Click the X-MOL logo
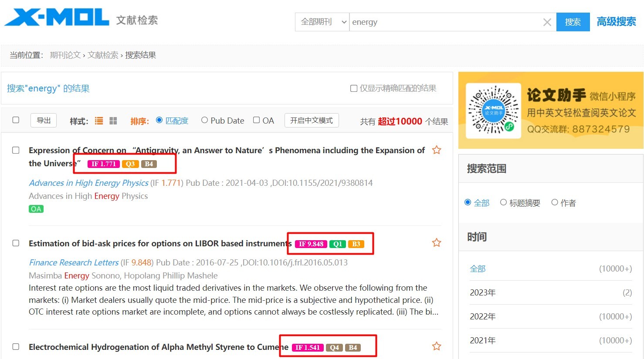The width and height of the screenshot is (644, 359). pyautogui.click(x=57, y=17)
